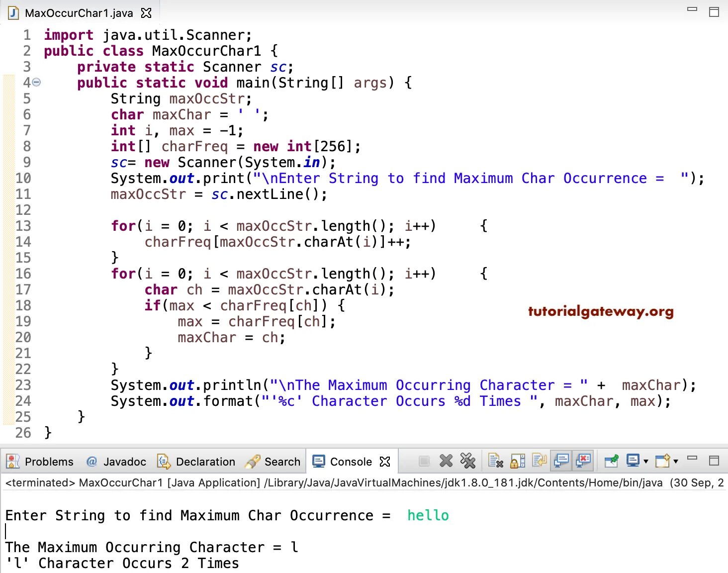Click line number 12 in the gutter
Image resolution: width=728 pixels, height=573 pixels.
(x=23, y=210)
